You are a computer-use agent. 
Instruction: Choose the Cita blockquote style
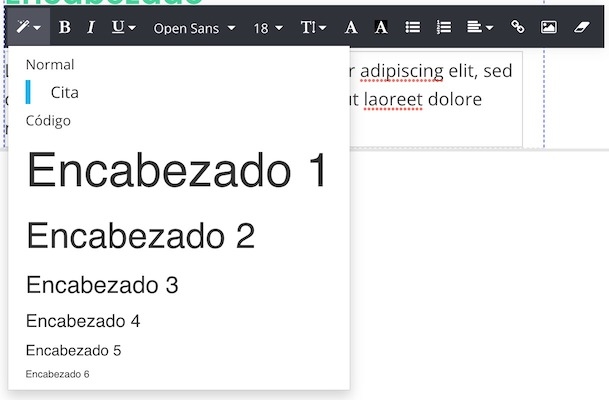pyautogui.click(x=64, y=92)
